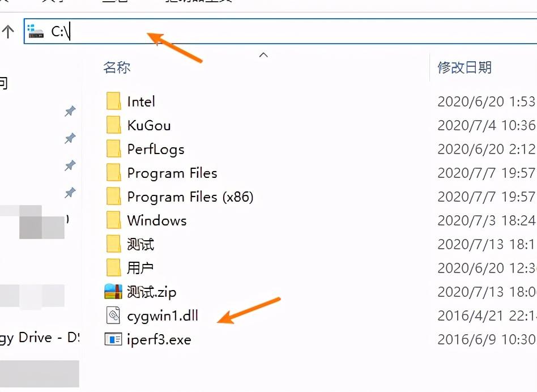Sort files by the 修改日期 column header
Viewport: 537px width, 392px height.
pyautogui.click(x=464, y=68)
